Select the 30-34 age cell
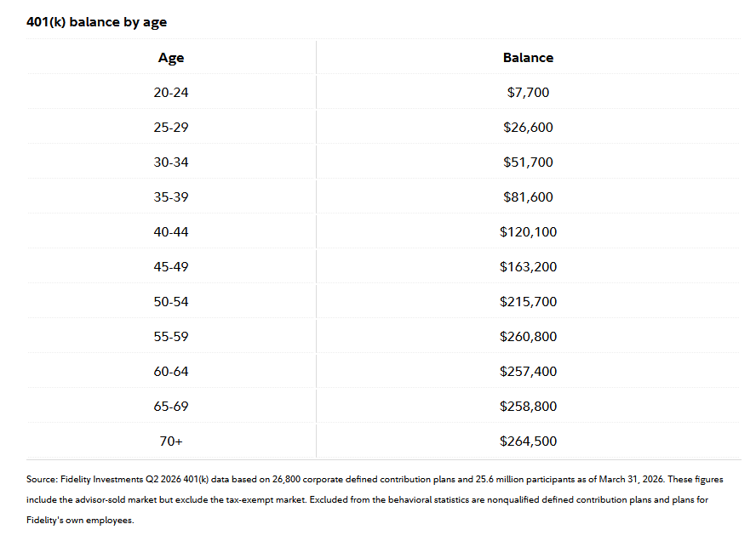 pyautogui.click(x=170, y=162)
